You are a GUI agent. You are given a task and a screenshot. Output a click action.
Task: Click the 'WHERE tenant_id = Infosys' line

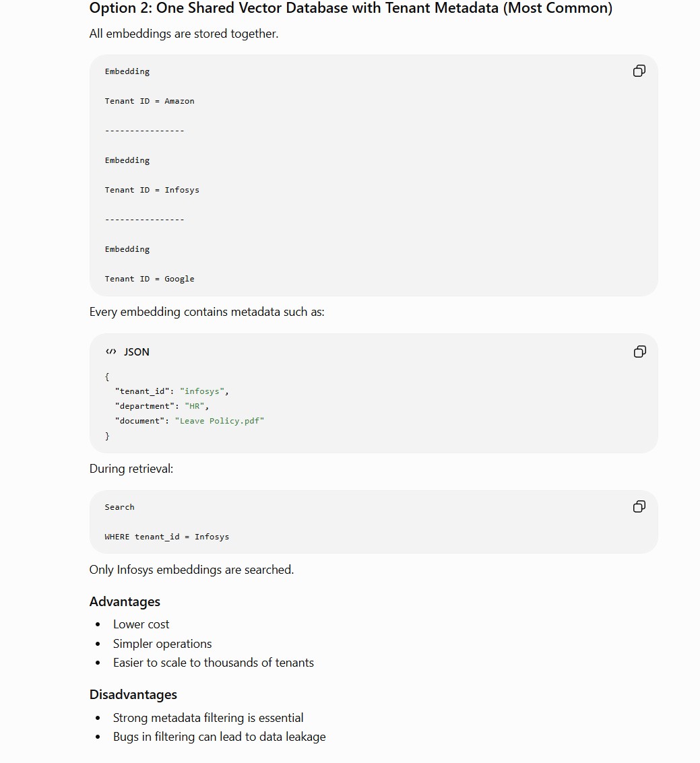pyautogui.click(x=166, y=537)
